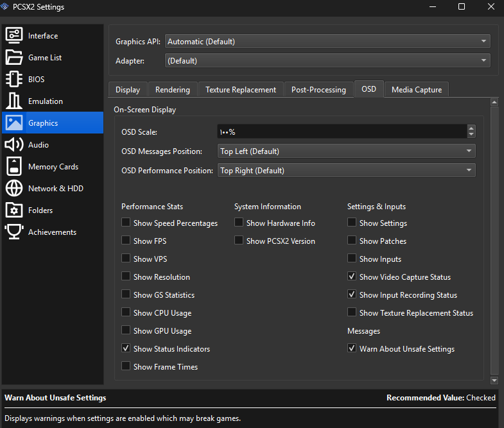This screenshot has width=504, height=428.
Task: Maximize the PCSX2 Settings window
Action: 462,6
